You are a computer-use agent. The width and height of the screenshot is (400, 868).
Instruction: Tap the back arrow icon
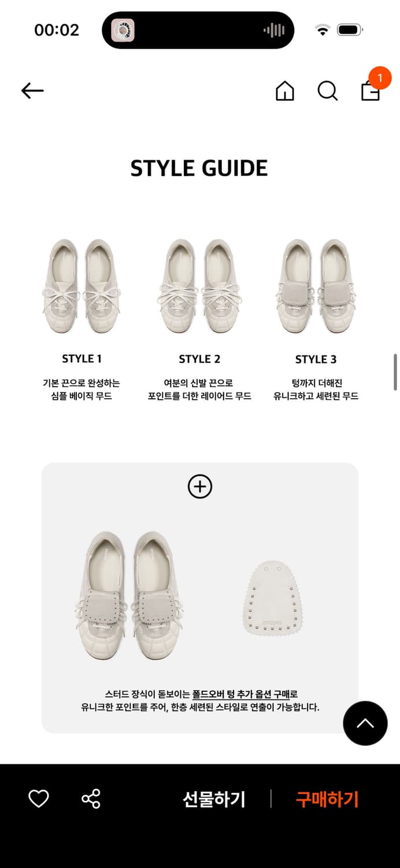pos(32,91)
